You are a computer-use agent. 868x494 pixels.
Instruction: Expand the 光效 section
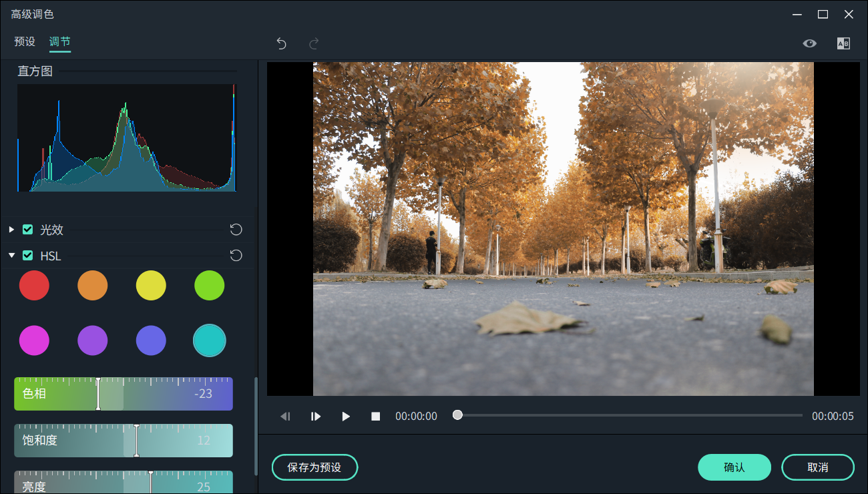tap(11, 230)
